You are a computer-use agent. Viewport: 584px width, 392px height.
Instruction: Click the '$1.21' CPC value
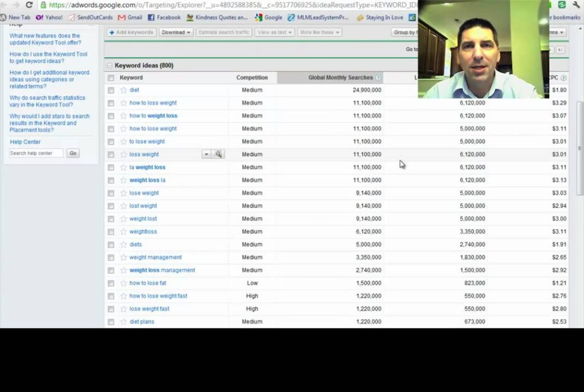tap(559, 283)
